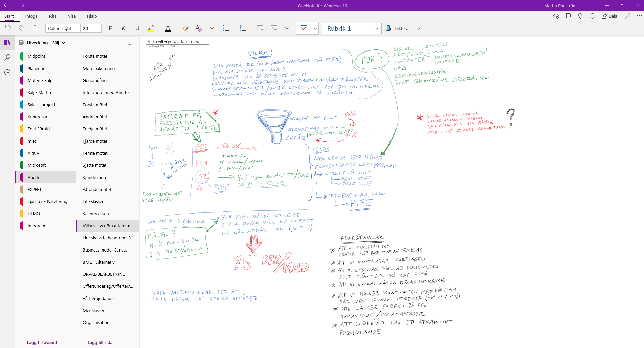Toggle italic formatting

pos(124,28)
